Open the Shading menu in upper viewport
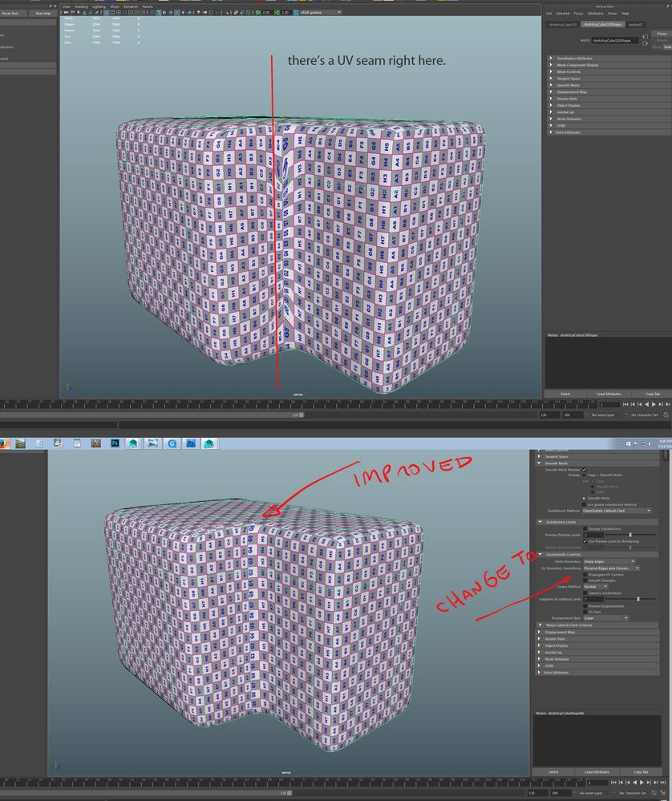The image size is (672, 801). (81, 6)
